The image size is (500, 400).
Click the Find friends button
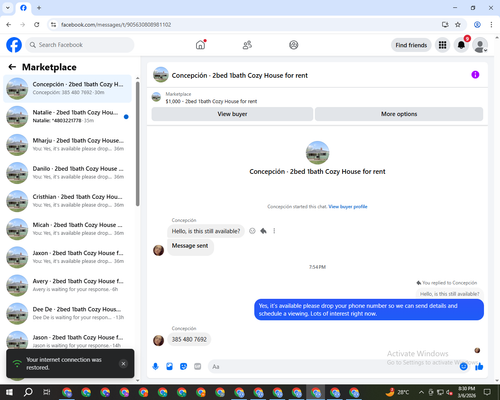coord(411,45)
